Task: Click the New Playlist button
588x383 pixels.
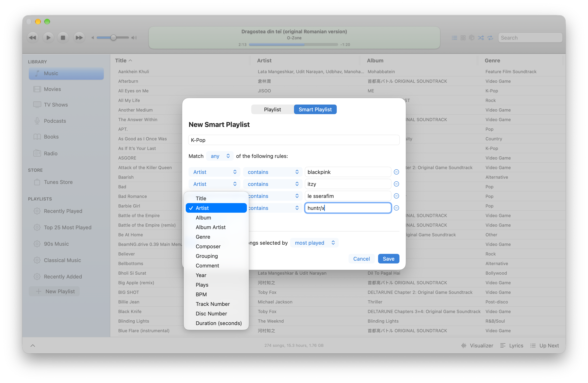Action: (x=54, y=291)
